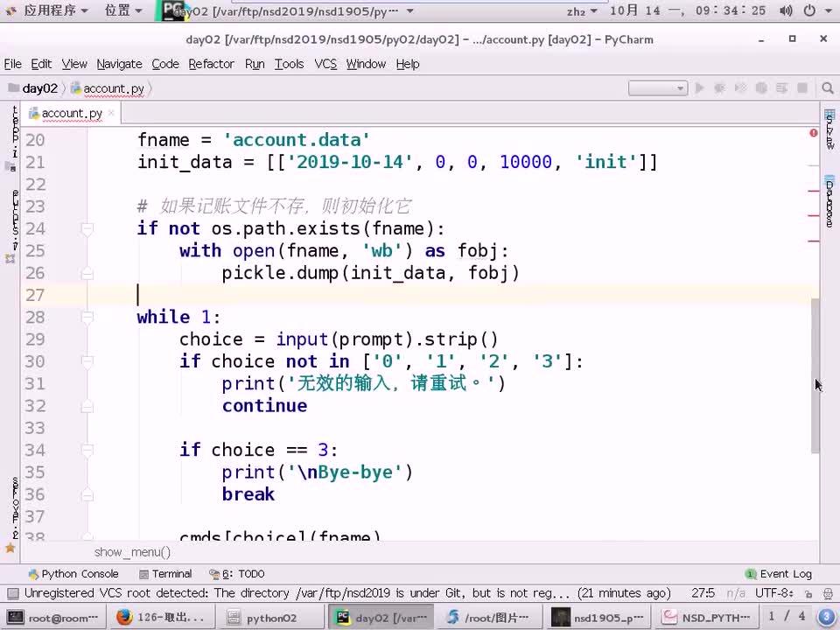Open the Event Log
Viewport: 840px width, 630px height.
[x=779, y=574]
